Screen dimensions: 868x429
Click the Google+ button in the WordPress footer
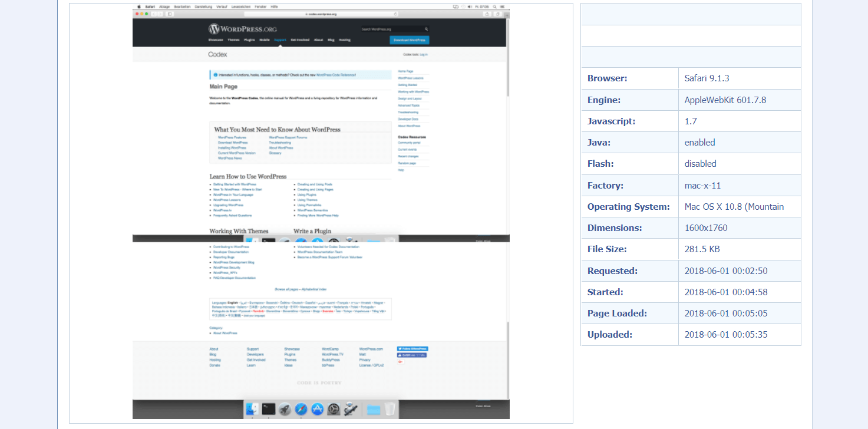(401, 362)
